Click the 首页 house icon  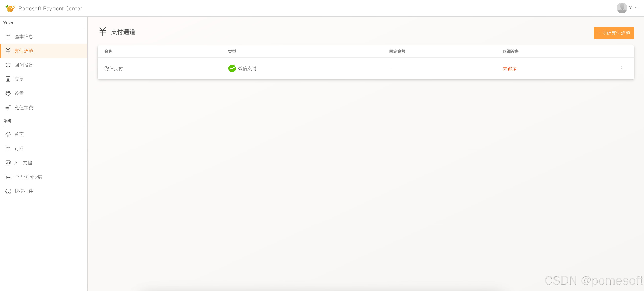pyautogui.click(x=8, y=134)
